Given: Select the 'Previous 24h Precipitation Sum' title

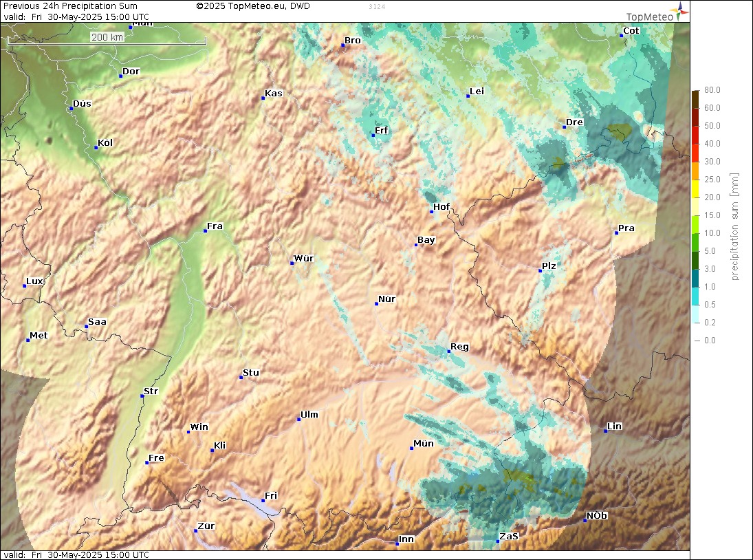Looking at the screenshot, I should (x=71, y=6).
